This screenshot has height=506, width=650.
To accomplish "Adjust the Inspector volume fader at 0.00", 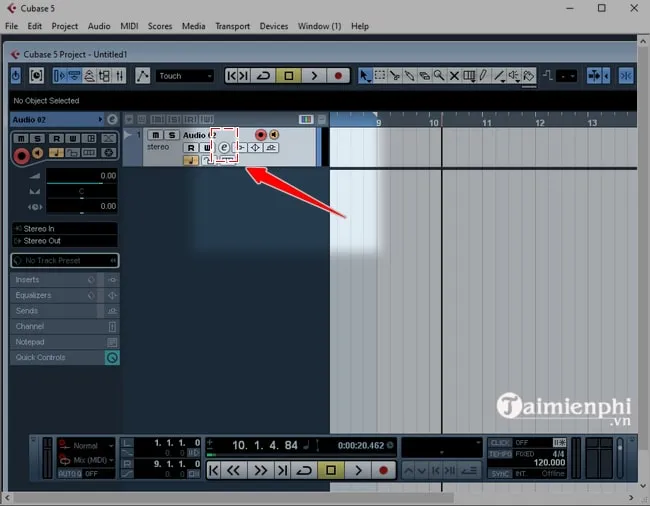I will click(82, 177).
